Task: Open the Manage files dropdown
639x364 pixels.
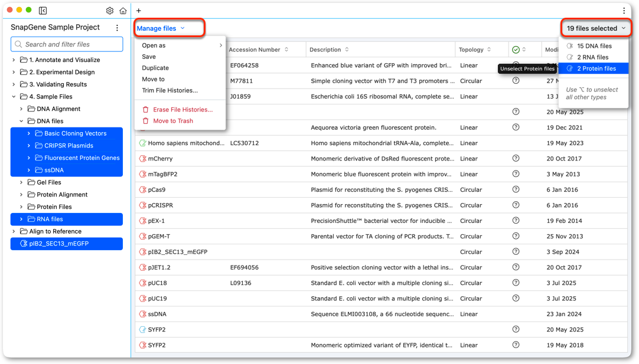Action: [161, 28]
